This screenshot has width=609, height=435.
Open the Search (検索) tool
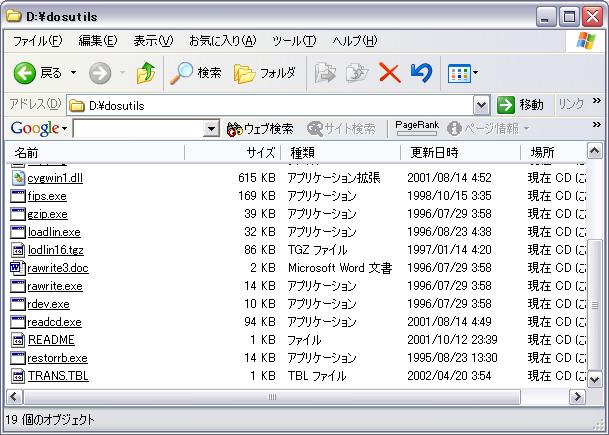pyautogui.click(x=195, y=73)
